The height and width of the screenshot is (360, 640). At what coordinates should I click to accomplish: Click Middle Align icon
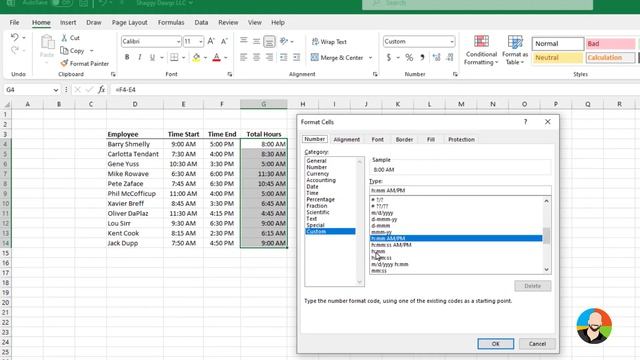(x=256, y=41)
